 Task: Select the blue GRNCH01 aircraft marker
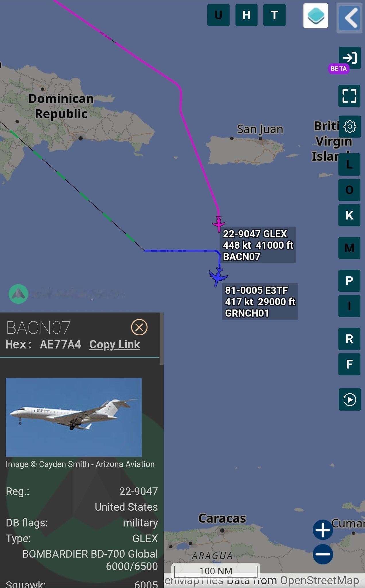click(x=219, y=277)
